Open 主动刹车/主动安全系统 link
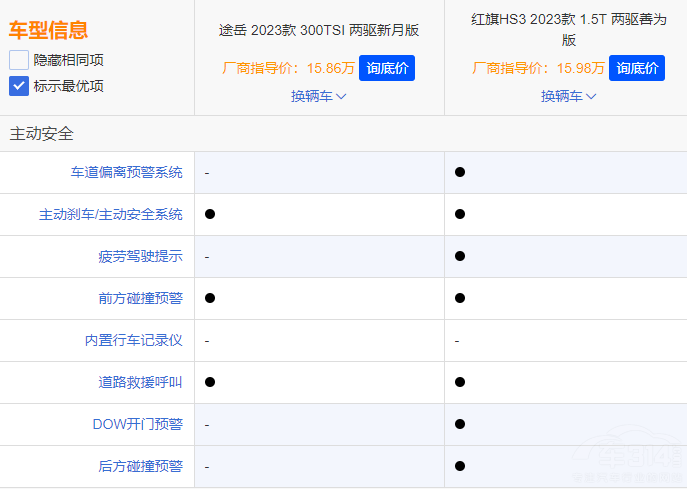 (x=111, y=214)
